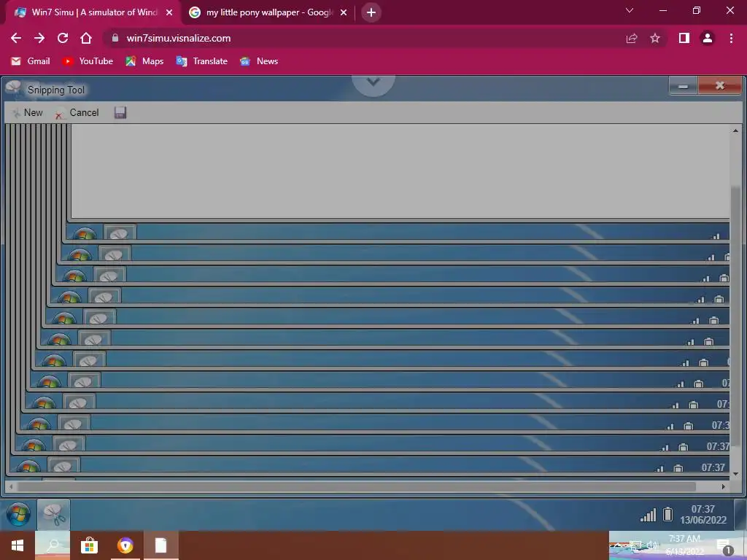Adjust the Windows volume icon

[651, 545]
